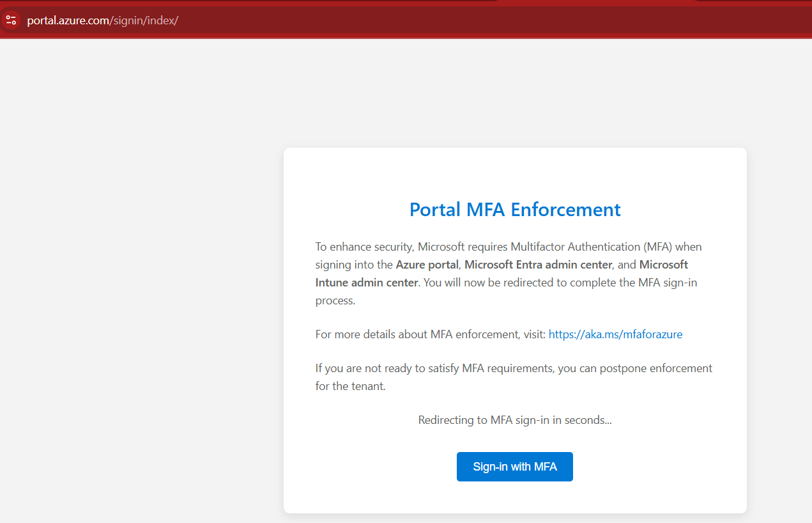Click the Portal MFA Enforcement heading
This screenshot has height=523, width=812.
(514, 209)
